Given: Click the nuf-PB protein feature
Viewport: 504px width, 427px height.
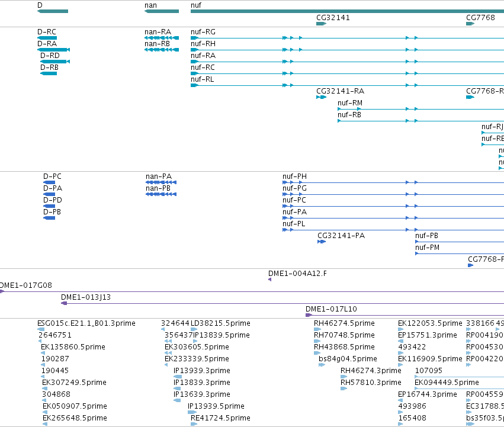Looking at the screenshot, I should pos(460,242).
